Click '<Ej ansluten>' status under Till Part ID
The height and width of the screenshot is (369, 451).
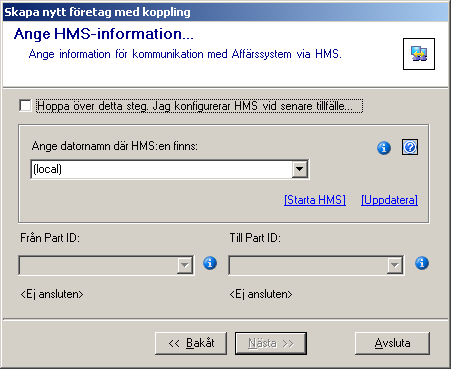click(261, 294)
